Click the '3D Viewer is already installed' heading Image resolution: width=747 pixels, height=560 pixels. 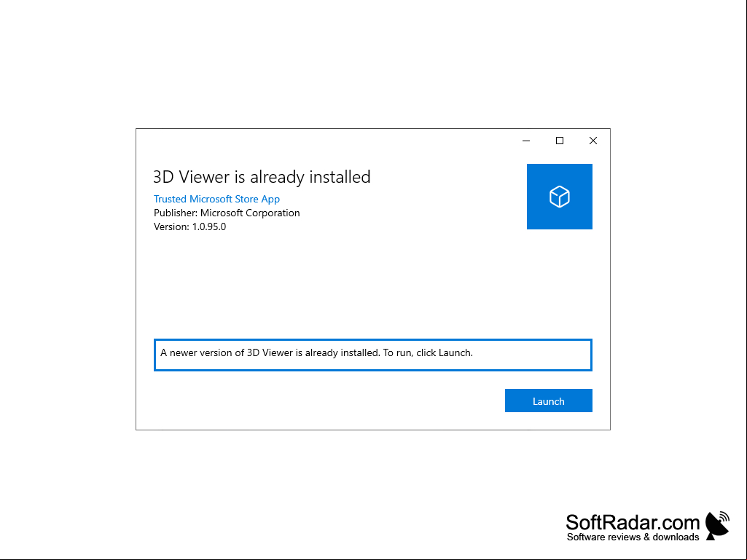coord(262,177)
